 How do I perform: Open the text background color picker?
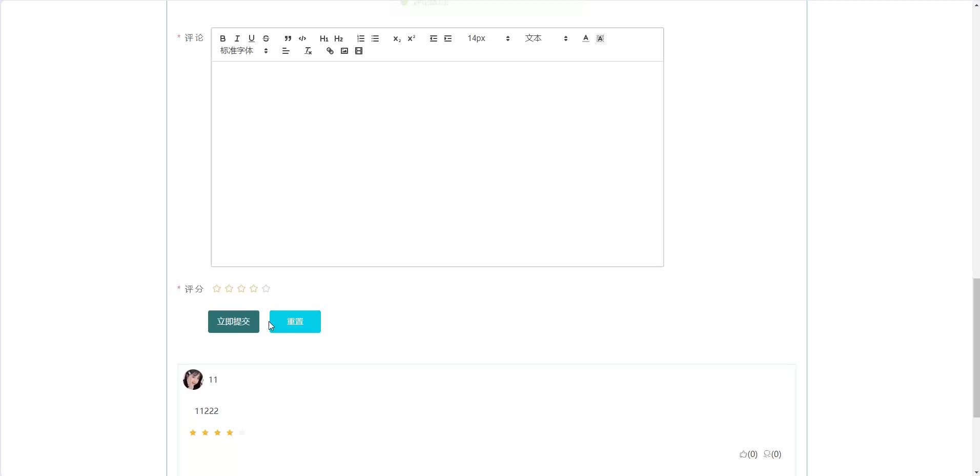600,38
